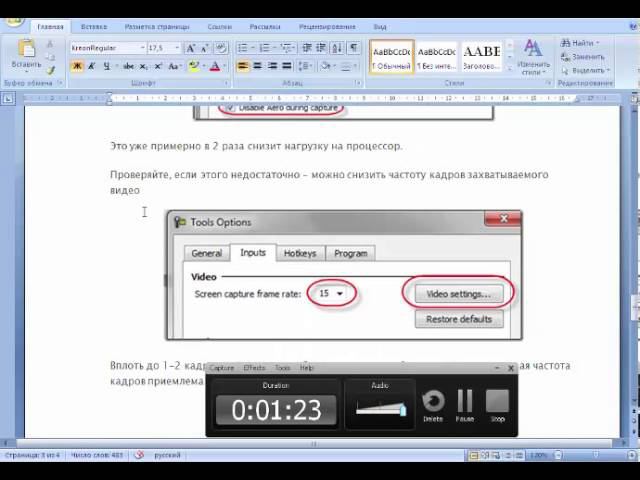
Task: Open the borders dropdown
Action: point(356,66)
